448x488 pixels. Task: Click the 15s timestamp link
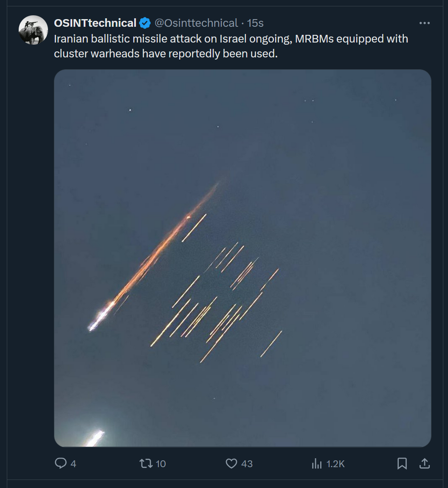(255, 23)
